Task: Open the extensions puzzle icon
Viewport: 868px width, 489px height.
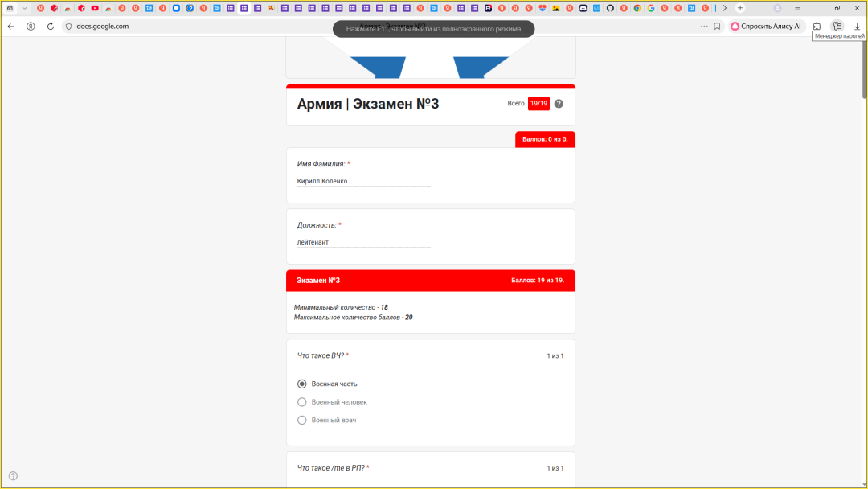Action: tap(817, 27)
